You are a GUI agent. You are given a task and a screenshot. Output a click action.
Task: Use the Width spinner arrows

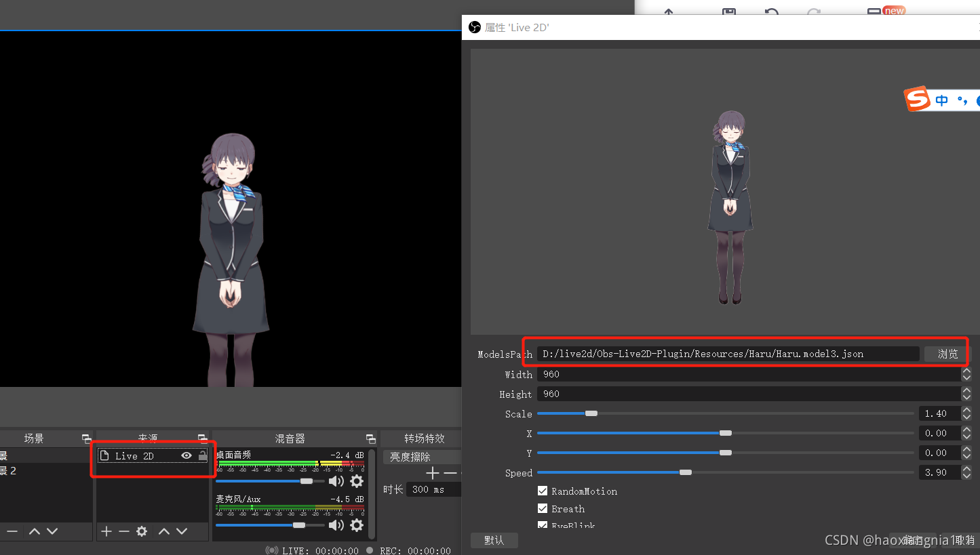(x=966, y=374)
